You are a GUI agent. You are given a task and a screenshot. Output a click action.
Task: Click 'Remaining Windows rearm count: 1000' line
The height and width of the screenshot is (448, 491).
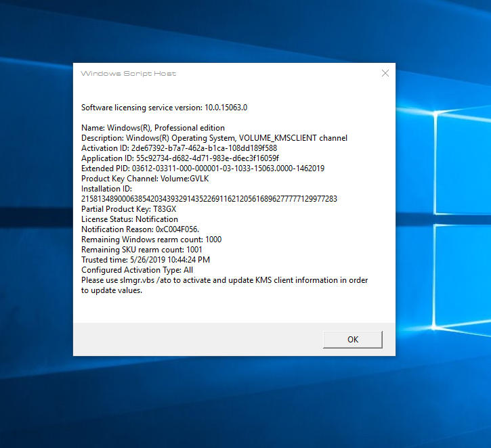tap(151, 240)
